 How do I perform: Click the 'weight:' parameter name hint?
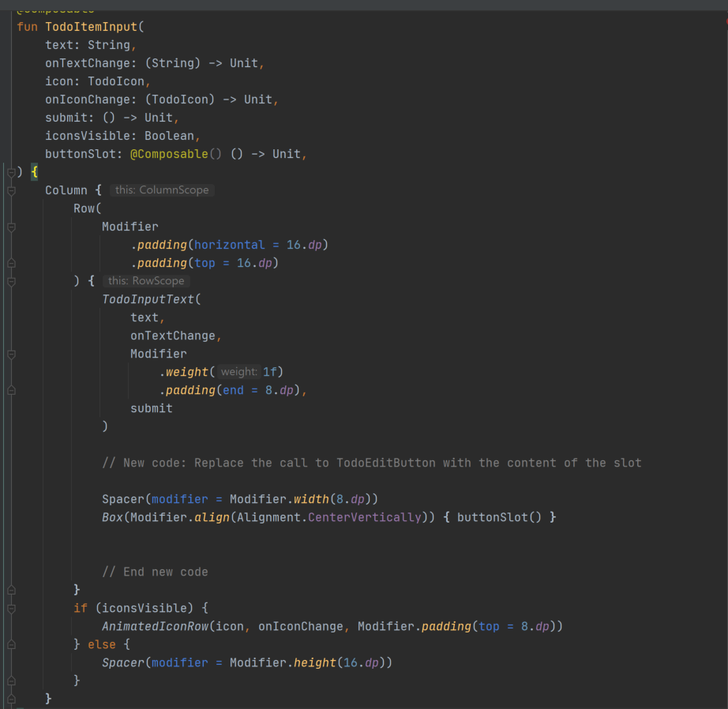[238, 372]
